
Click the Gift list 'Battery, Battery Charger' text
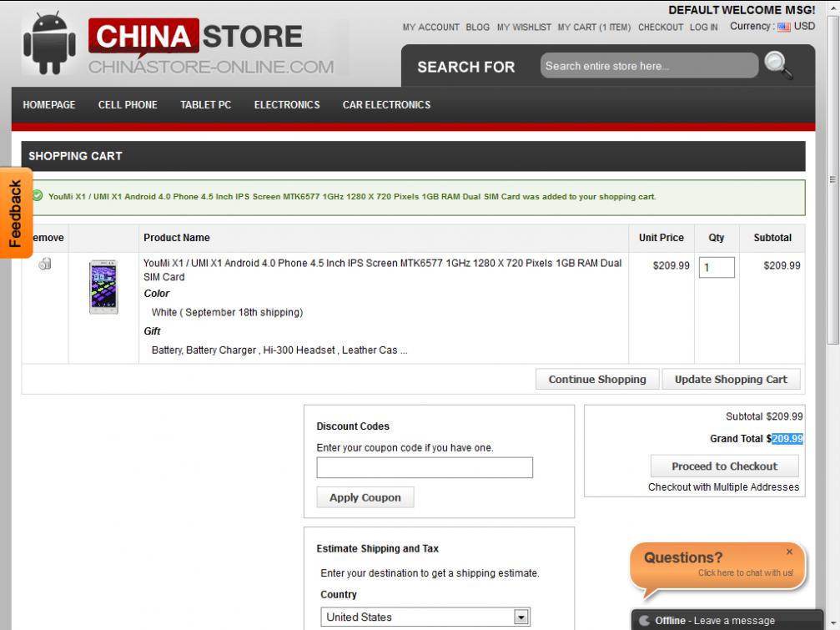[x=279, y=350]
